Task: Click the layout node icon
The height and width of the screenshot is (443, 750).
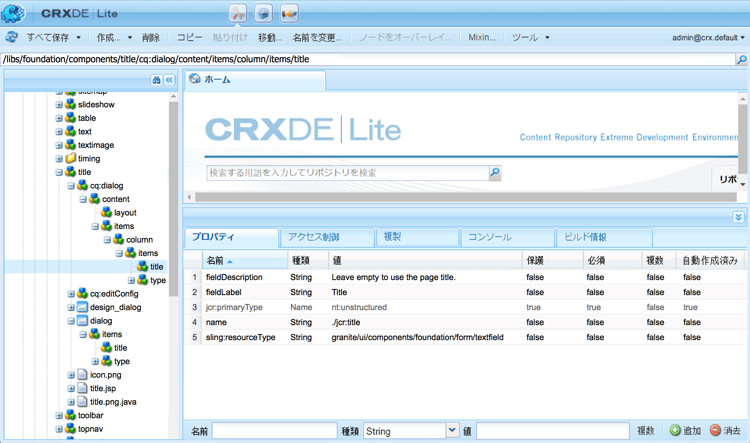Action: [106, 212]
